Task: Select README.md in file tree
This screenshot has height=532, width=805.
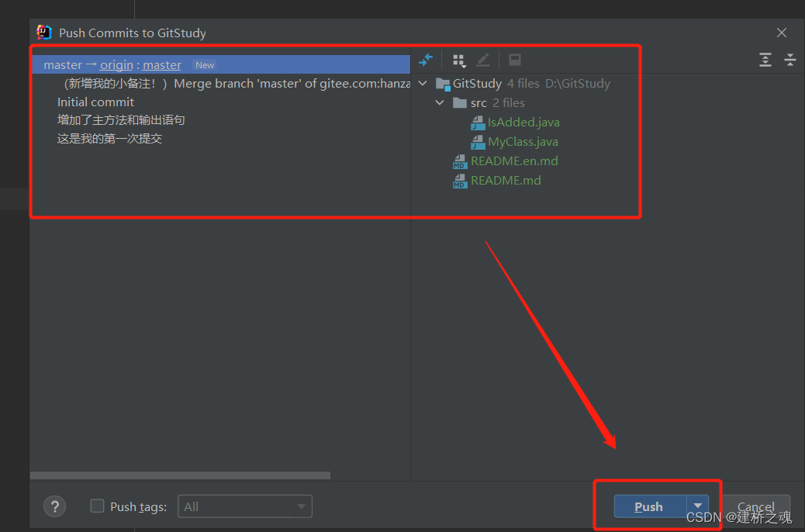Action: [506, 181]
